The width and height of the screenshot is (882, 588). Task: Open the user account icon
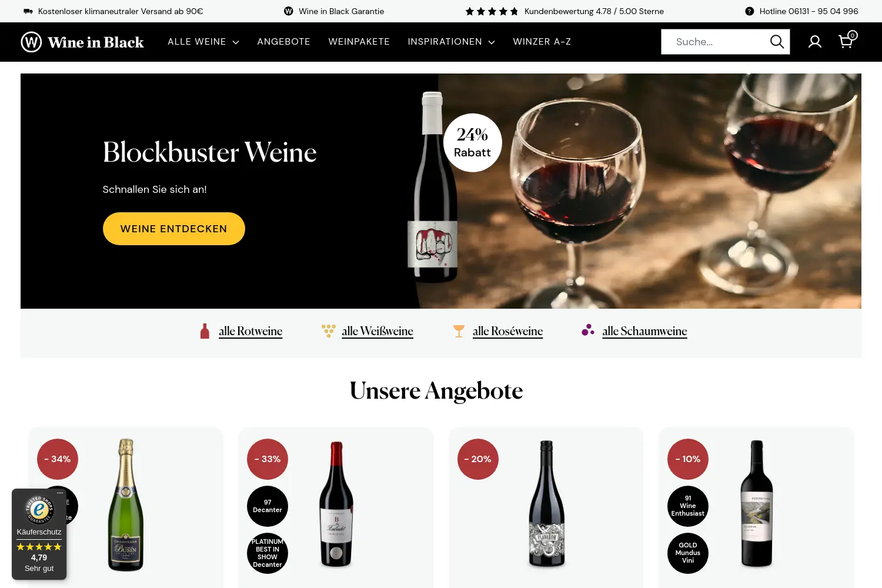(815, 42)
